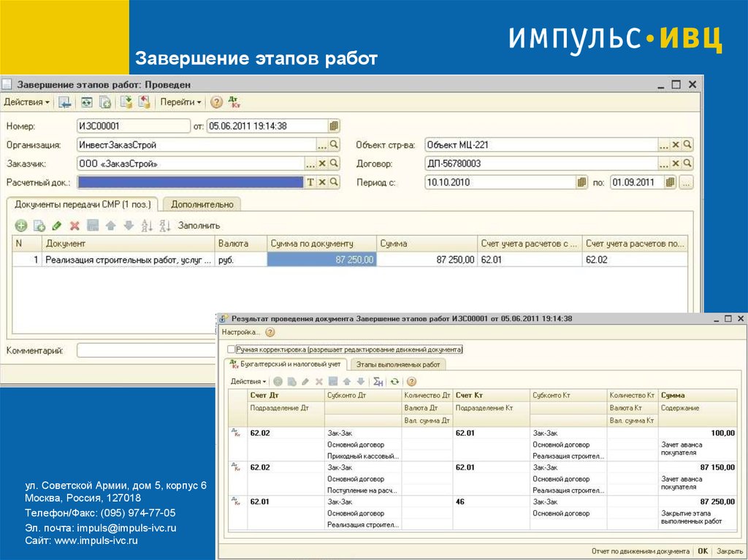
Task: Open the Дт/Кт postings icon in toolbar
Action: 234,102
